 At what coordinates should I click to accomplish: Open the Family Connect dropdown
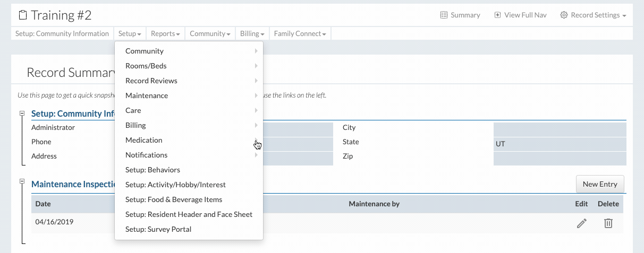coord(300,33)
